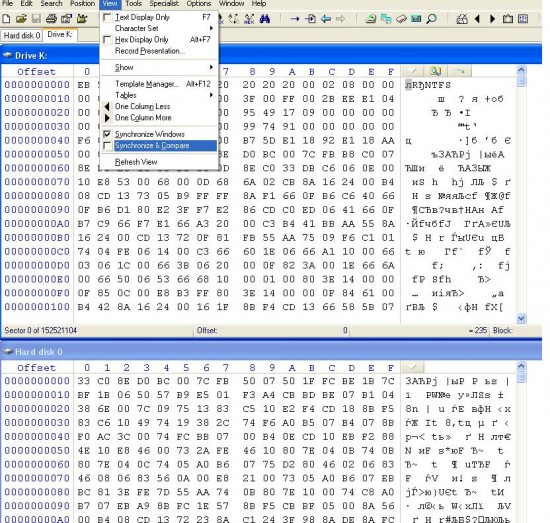Open the Search menu
550x523 pixels.
51,4
